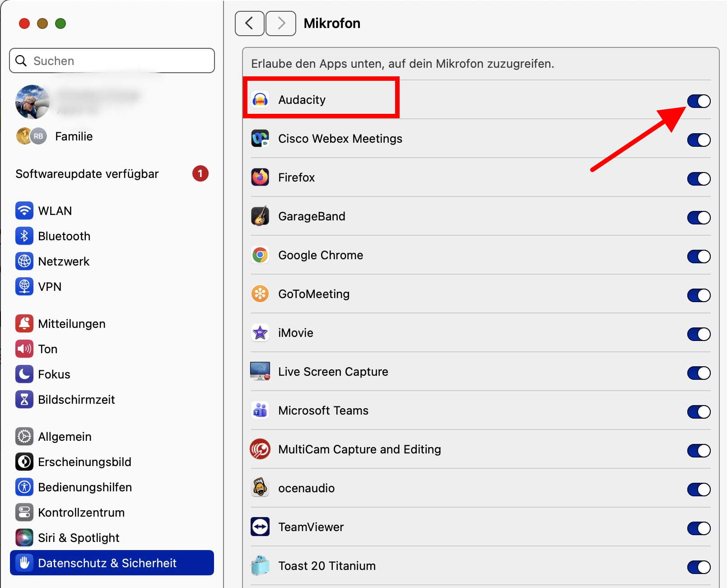Click the Toast 20 Titanium icon
The image size is (727, 588).
click(260, 565)
